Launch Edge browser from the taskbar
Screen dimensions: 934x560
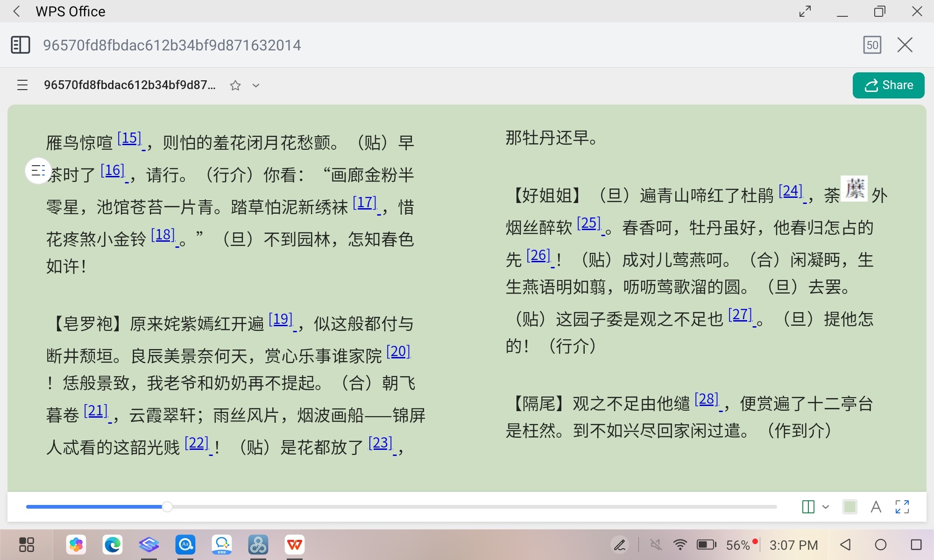pos(113,545)
